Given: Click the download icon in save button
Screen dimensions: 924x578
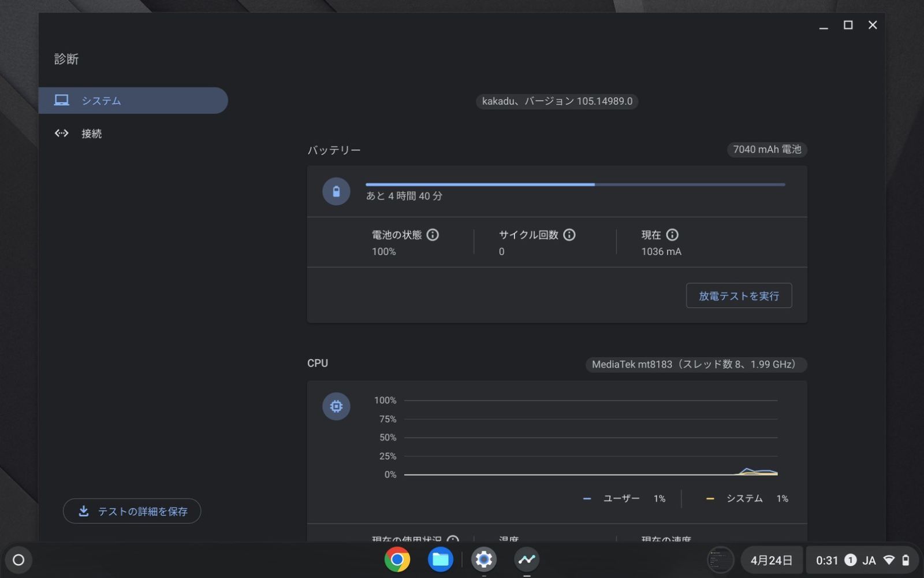Looking at the screenshot, I should click(x=84, y=511).
